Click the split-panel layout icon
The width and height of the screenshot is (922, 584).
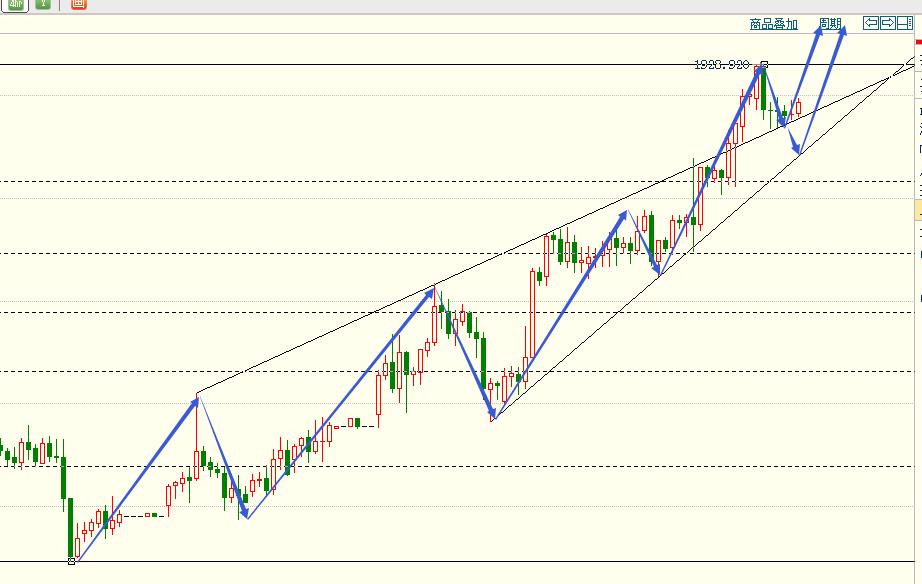tap(904, 23)
